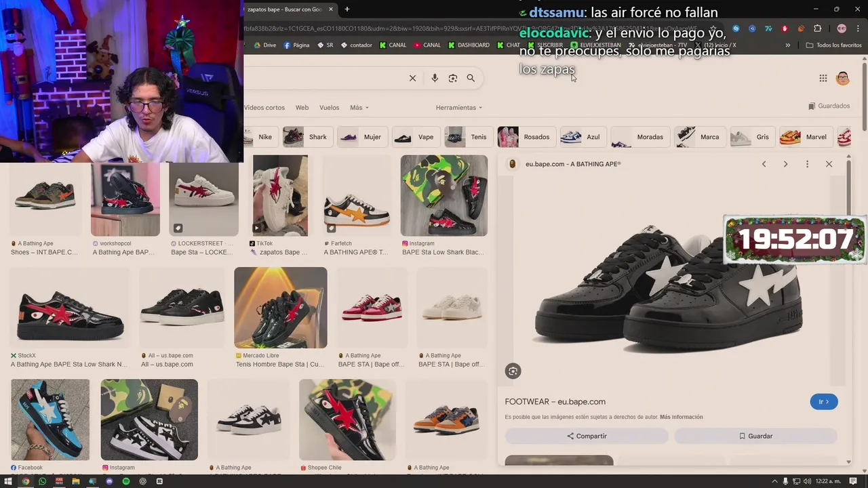Open the Página Facebook bookmark
The width and height of the screenshot is (868, 488).
[296, 45]
